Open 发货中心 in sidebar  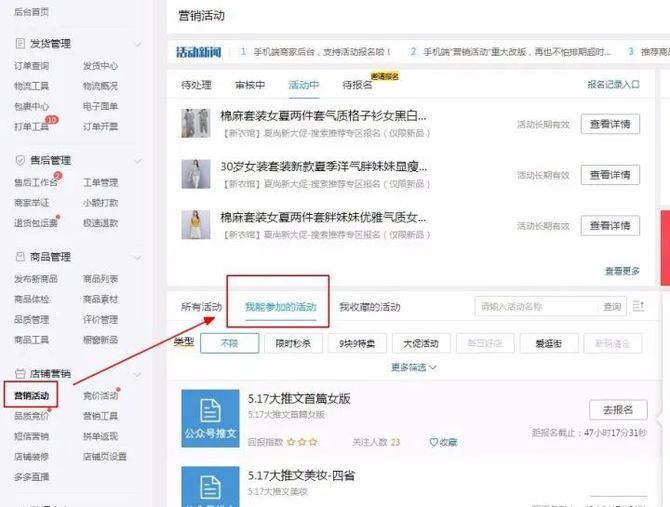100,66
